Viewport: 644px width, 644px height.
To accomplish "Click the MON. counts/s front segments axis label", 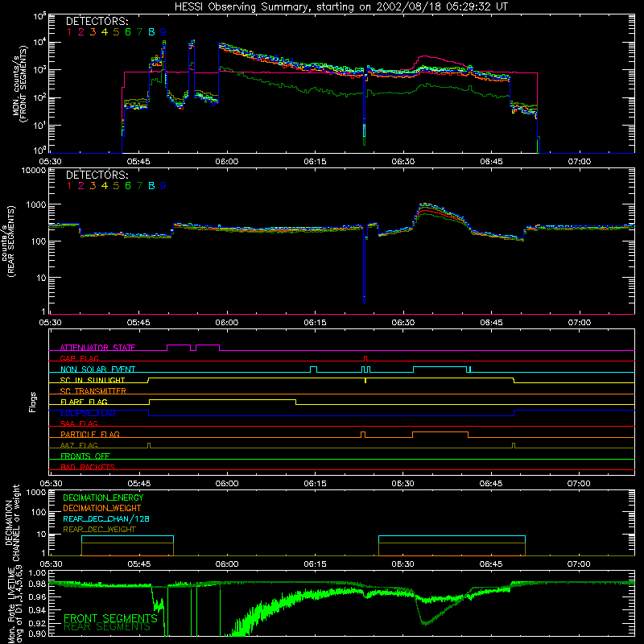I will click(x=20, y=84).
